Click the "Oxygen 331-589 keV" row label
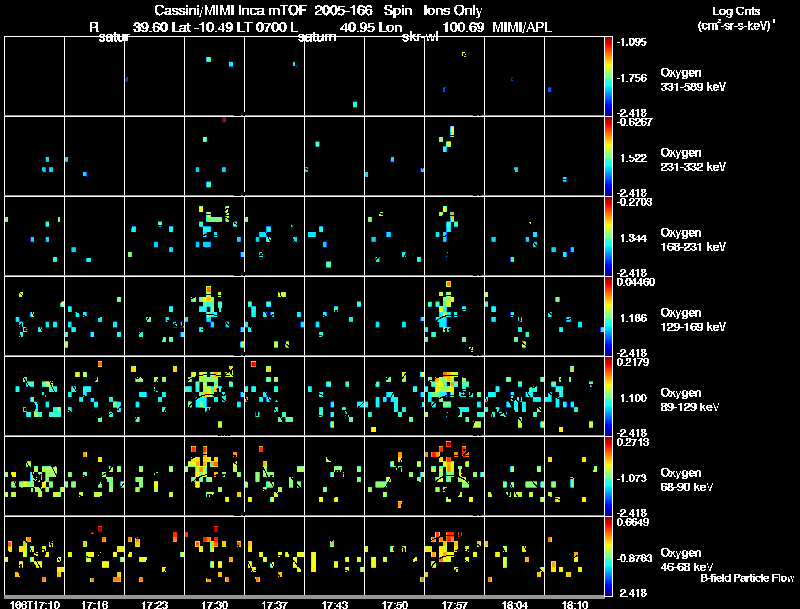Image resolution: width=800 pixels, height=609 pixels. click(693, 80)
